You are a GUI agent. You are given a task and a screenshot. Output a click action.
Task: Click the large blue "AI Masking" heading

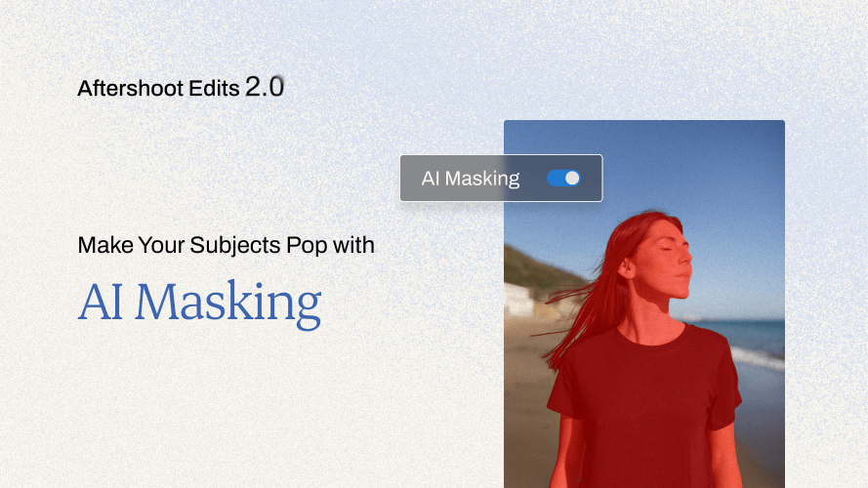pos(199,304)
